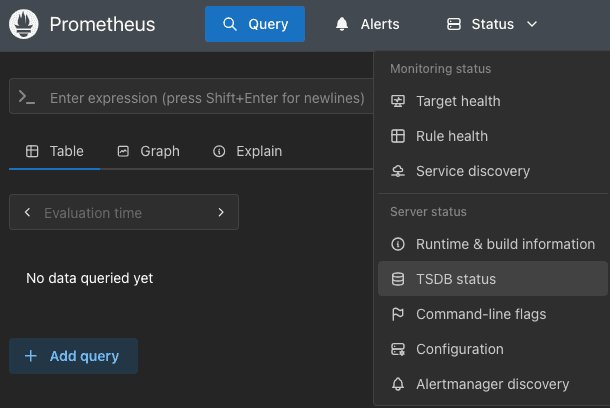Click the Configuration server-cog icon
610x408 pixels.
point(398,349)
